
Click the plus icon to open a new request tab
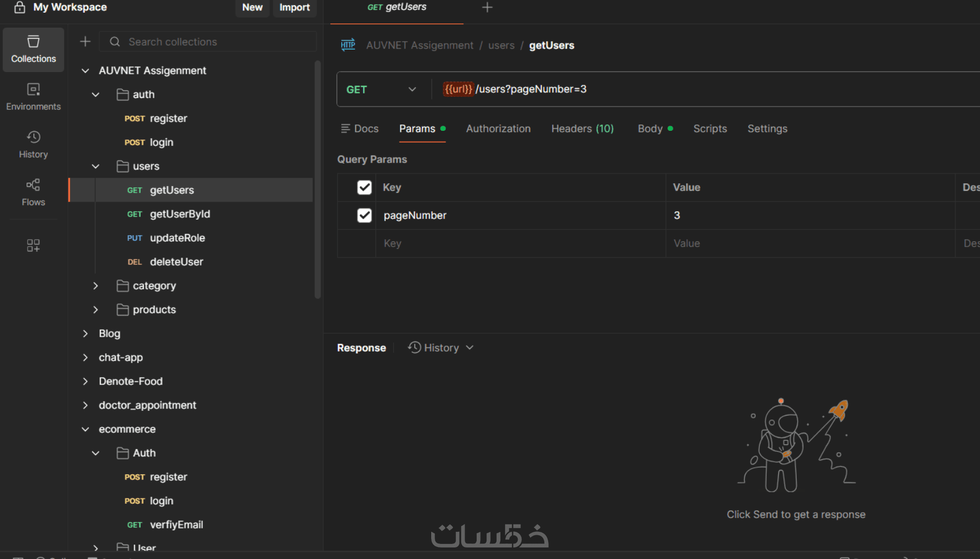click(x=487, y=7)
